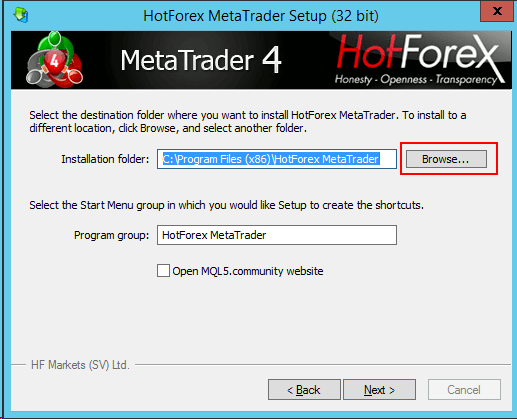Close the setup window with X button

click(497, 11)
